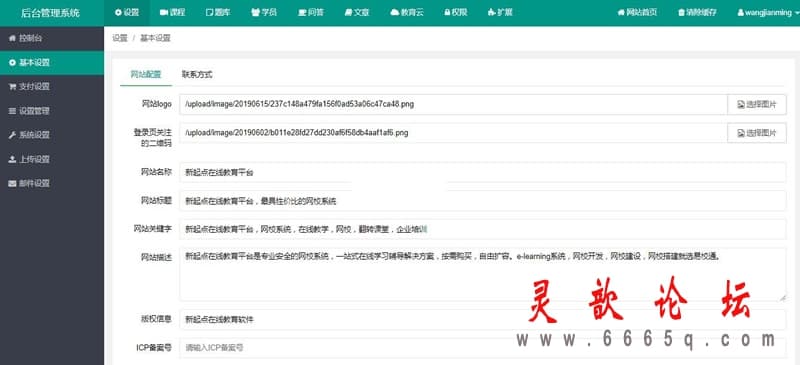Open the 题库 section in top bar
This screenshot has height=365, width=800.
click(x=218, y=12)
